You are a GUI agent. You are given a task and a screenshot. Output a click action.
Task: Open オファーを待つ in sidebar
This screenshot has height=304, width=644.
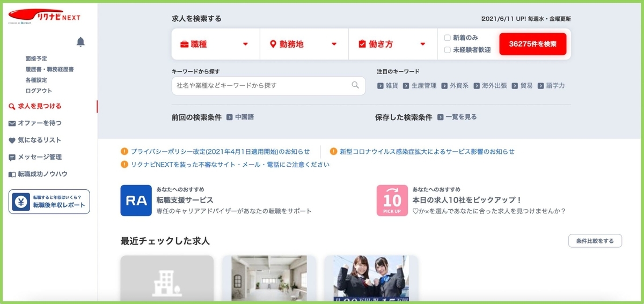point(40,123)
